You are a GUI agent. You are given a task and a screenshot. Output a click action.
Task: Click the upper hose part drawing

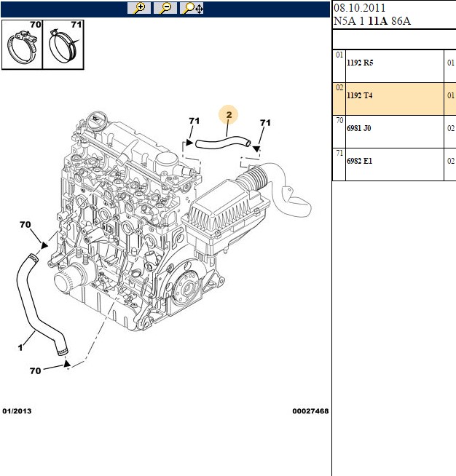click(x=223, y=143)
